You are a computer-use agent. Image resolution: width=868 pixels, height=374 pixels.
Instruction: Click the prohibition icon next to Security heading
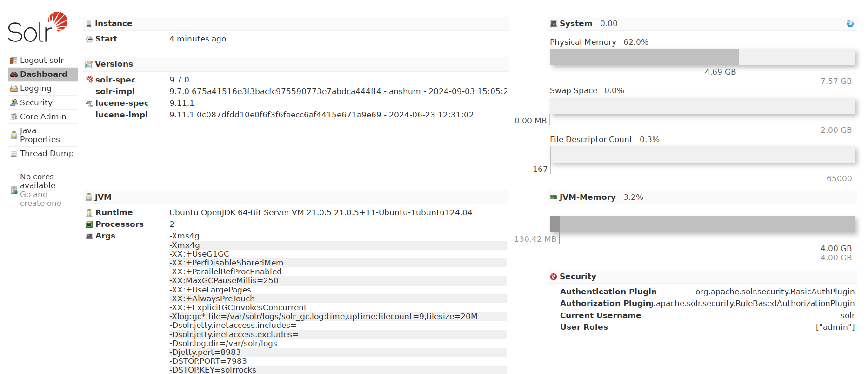pos(553,276)
